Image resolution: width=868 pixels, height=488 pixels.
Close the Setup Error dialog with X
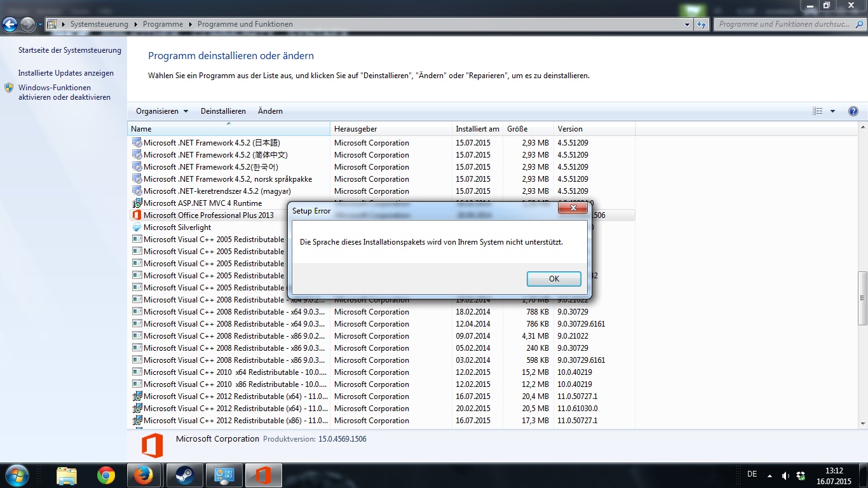pyautogui.click(x=573, y=208)
